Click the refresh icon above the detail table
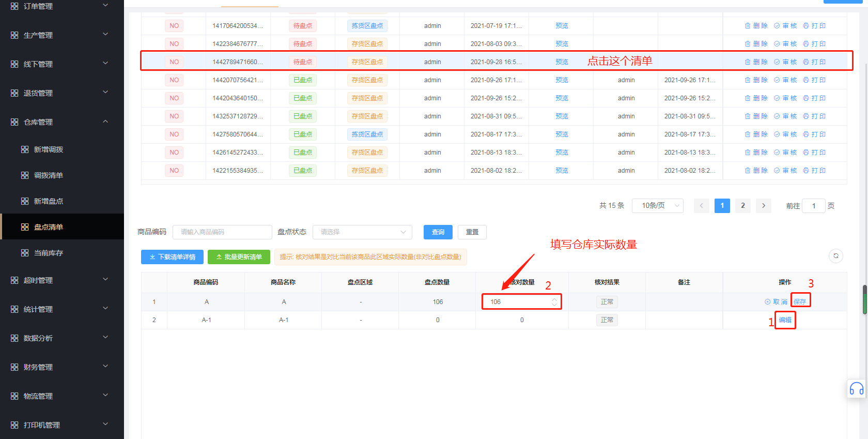Viewport: 868px width, 439px height. pos(836,256)
